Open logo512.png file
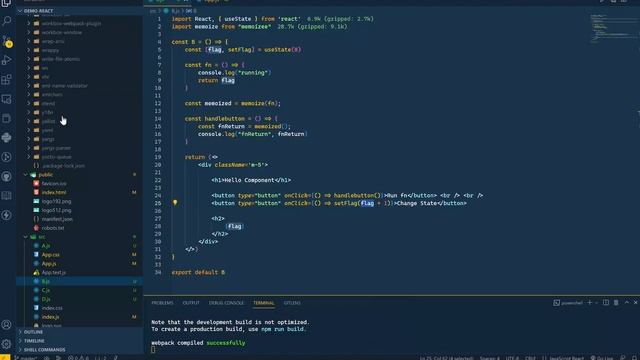 pyautogui.click(x=80, y=210)
